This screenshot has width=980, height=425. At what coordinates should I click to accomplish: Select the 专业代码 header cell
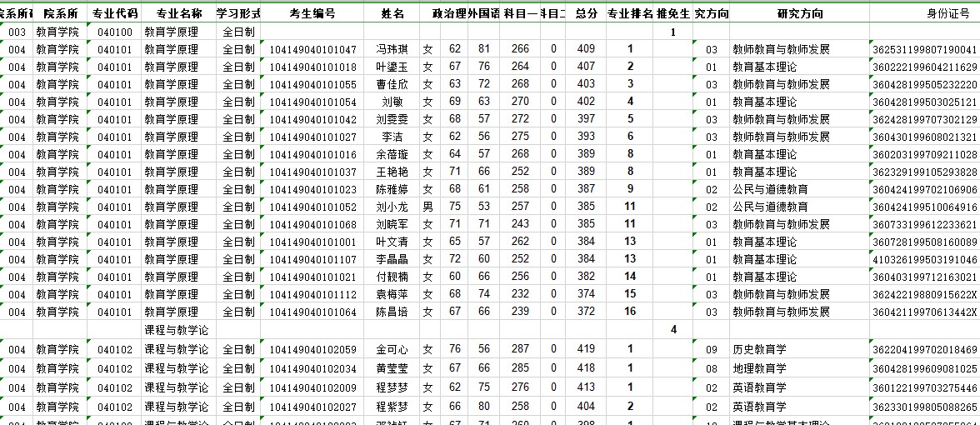[x=114, y=14]
